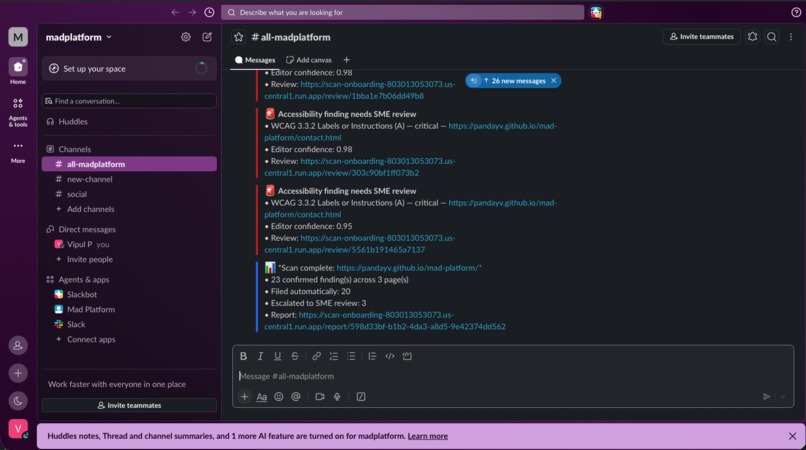This screenshot has width=806, height=450.
Task: Open Agents & tools in the sidebar
Action: point(18,112)
